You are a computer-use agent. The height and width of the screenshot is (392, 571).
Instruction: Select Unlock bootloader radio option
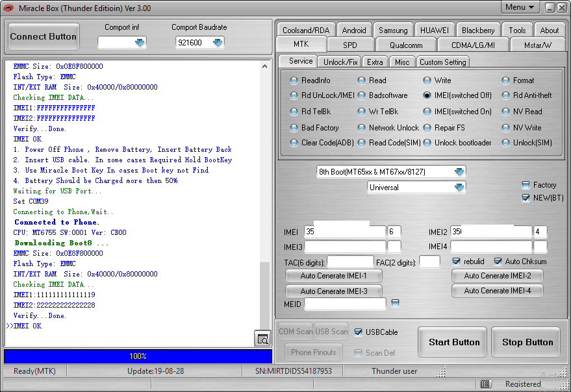[427, 143]
